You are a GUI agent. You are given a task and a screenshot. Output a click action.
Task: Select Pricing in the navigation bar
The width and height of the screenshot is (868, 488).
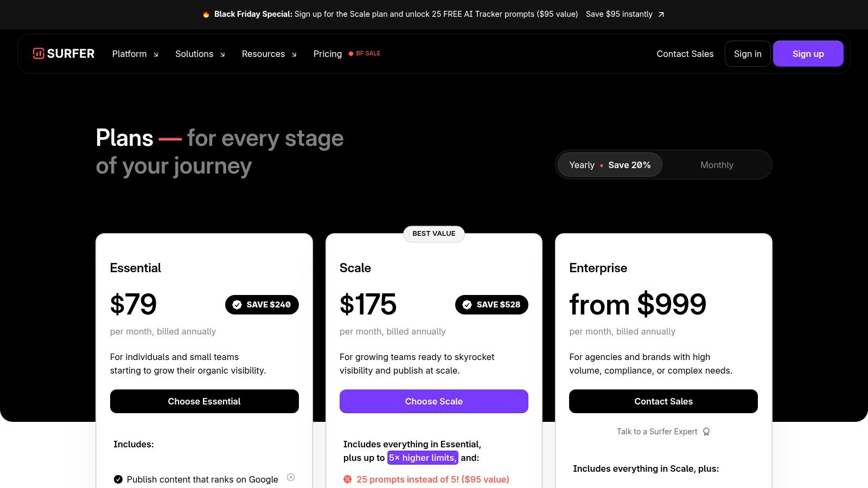pos(327,54)
